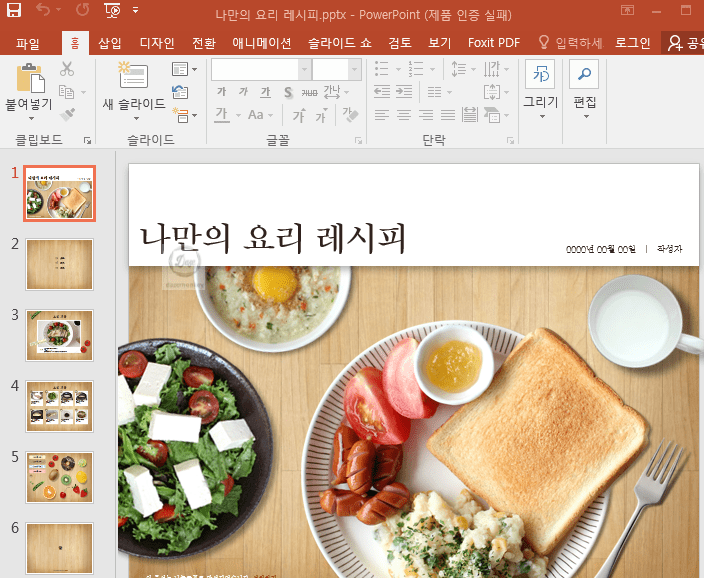The height and width of the screenshot is (578, 704).
Task: Click the Undo arrow in quick access toolbar
Action: click(43, 9)
